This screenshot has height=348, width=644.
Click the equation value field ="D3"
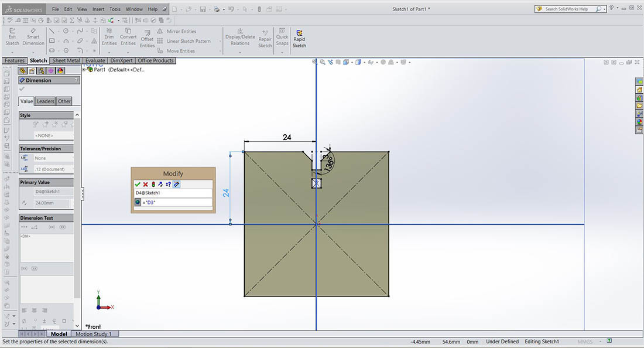click(177, 203)
